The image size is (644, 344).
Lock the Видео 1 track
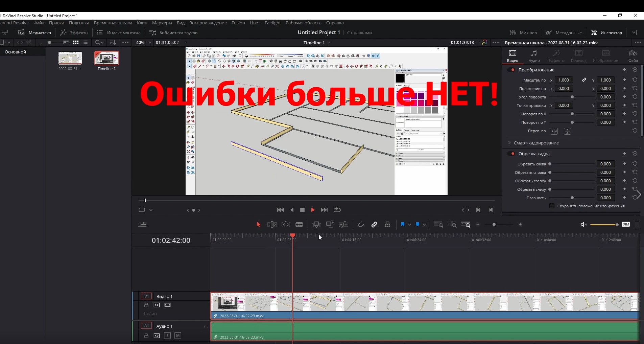(x=146, y=305)
